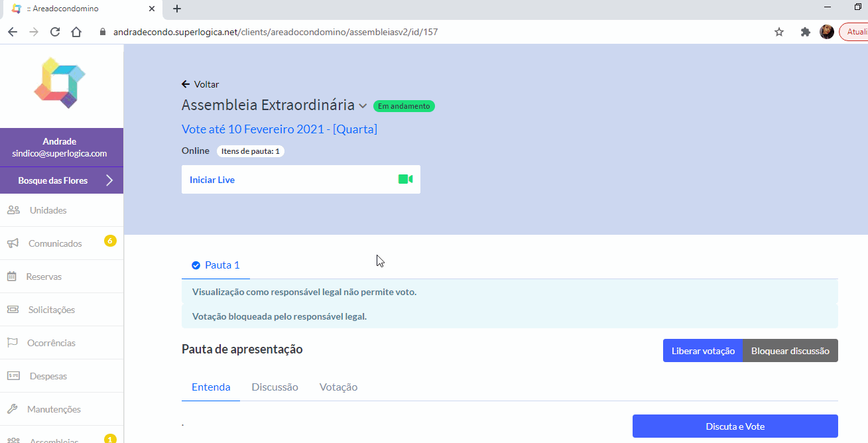Open Reservas in the sidebar
Viewport: 868px width, 443px height.
(x=62, y=277)
